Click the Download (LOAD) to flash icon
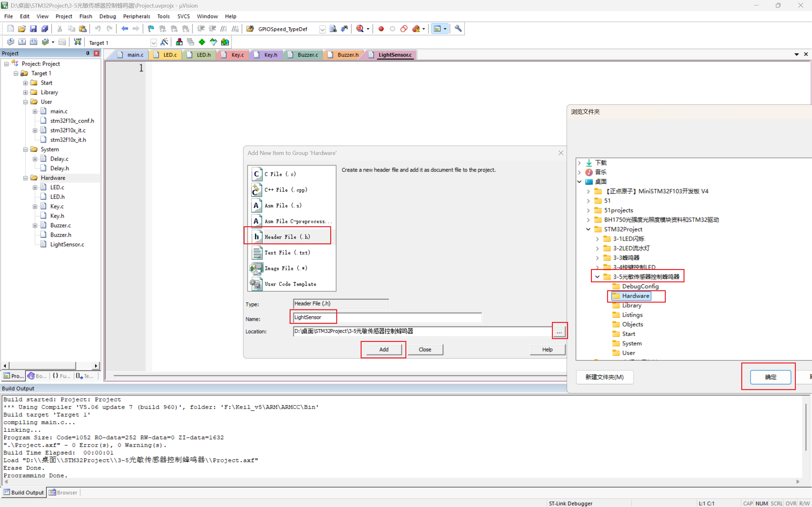812x507 pixels. (77, 42)
